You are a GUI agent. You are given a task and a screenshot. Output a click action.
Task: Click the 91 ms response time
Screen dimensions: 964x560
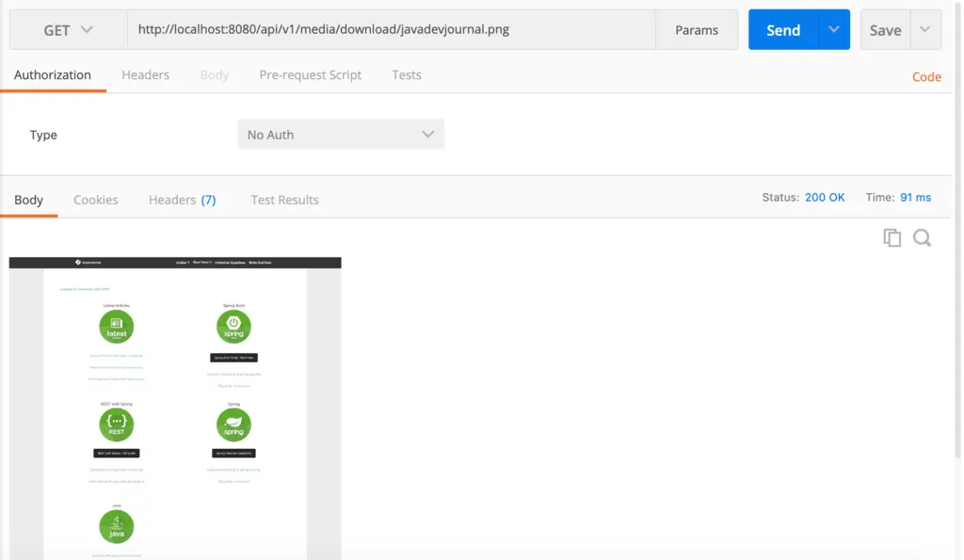tap(915, 198)
